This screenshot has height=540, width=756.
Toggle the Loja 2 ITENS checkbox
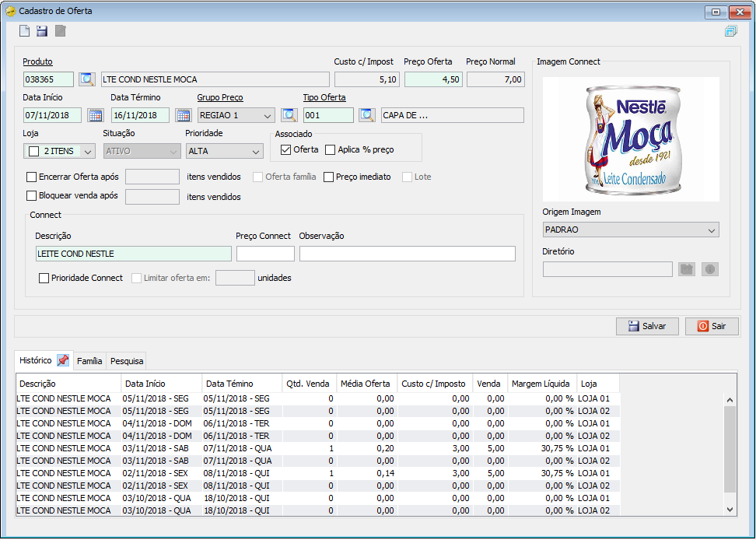tap(33, 152)
